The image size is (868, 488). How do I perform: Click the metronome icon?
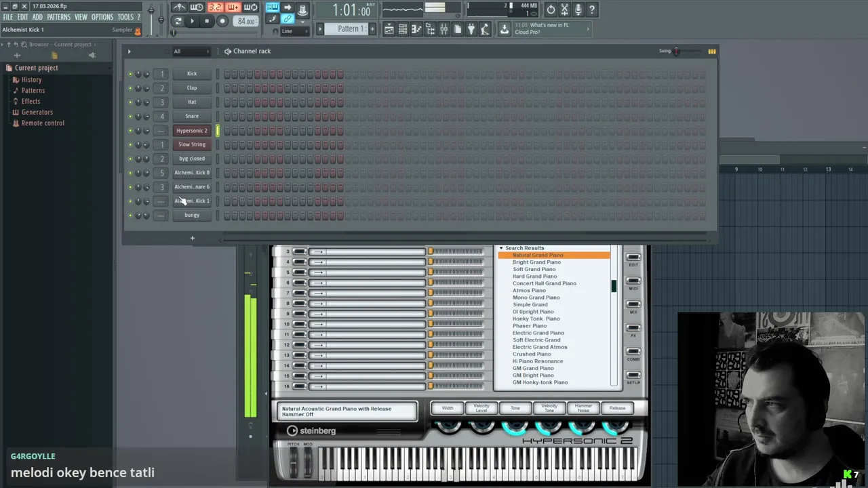[x=179, y=7]
